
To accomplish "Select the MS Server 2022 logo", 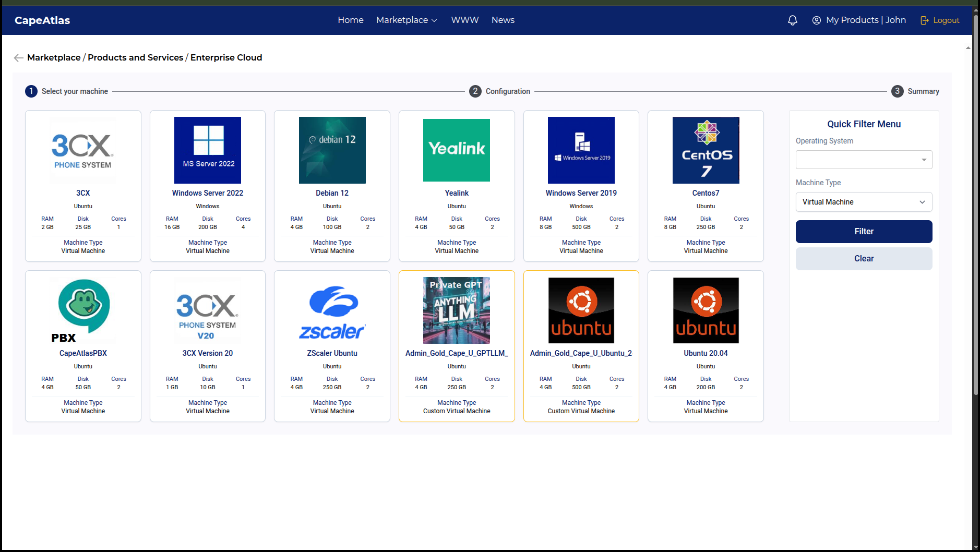I will [x=208, y=150].
